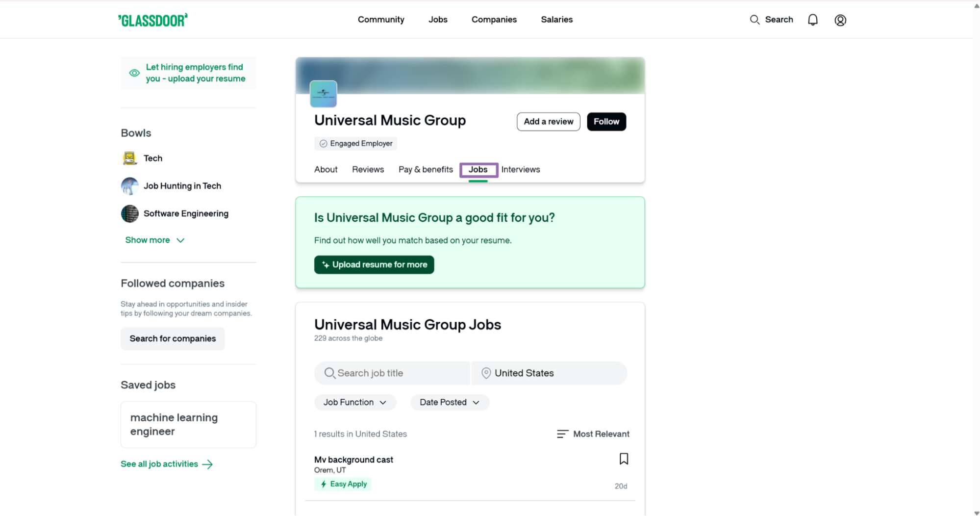Click the Easy Apply lightning badge
The width and height of the screenshot is (980, 516).
[343, 484]
